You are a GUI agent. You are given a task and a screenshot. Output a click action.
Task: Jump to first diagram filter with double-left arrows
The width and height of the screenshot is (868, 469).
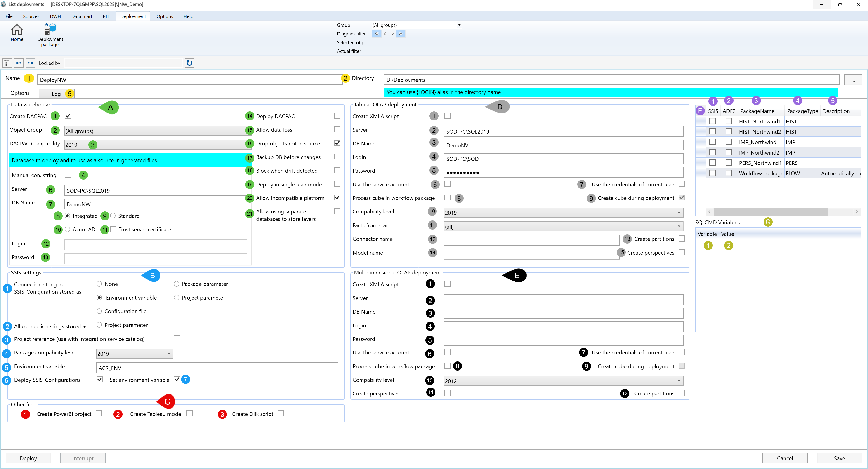point(376,34)
